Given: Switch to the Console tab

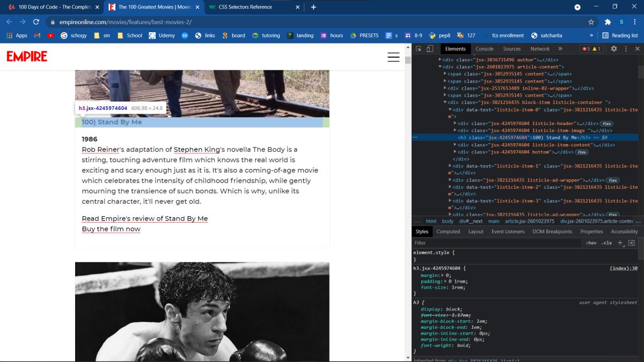Looking at the screenshot, I should [485, 49].
